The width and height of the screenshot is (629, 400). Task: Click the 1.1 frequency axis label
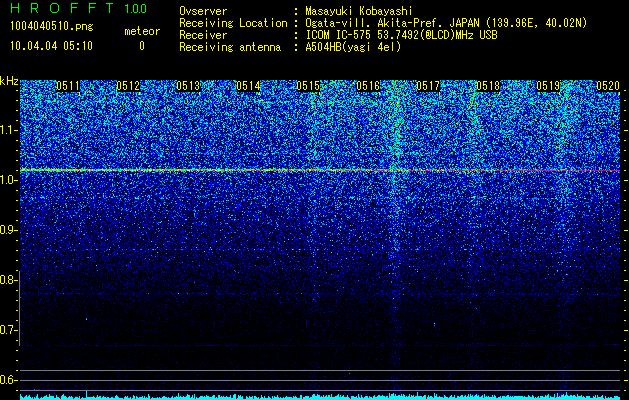pyautogui.click(x=8, y=130)
